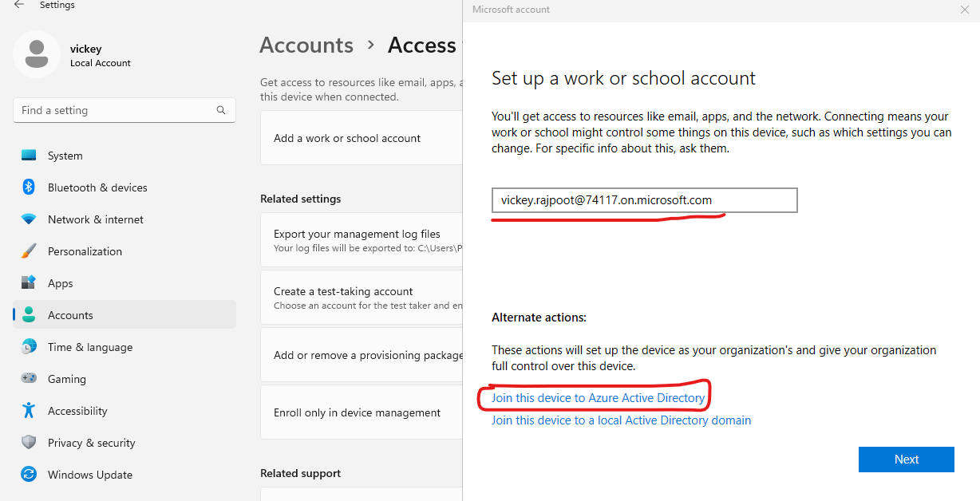Click the Related support heading
Screen dimensions: 980x501
click(301, 473)
